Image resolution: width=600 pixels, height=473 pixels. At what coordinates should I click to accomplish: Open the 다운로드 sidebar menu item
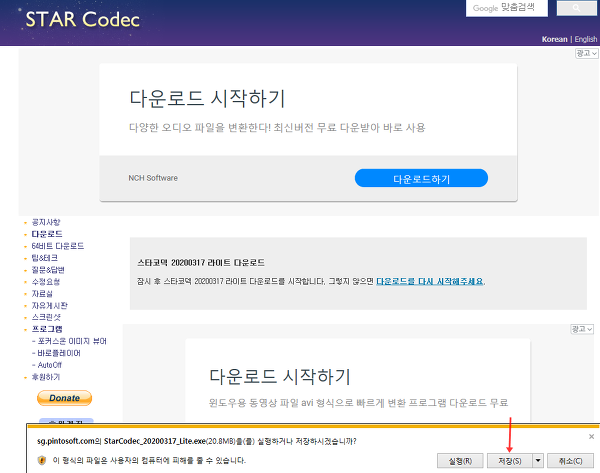point(47,234)
